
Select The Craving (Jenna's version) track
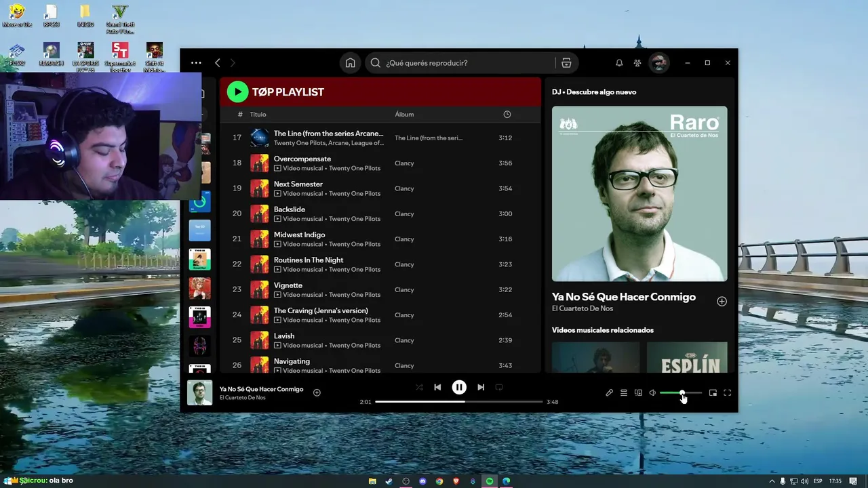click(x=321, y=310)
